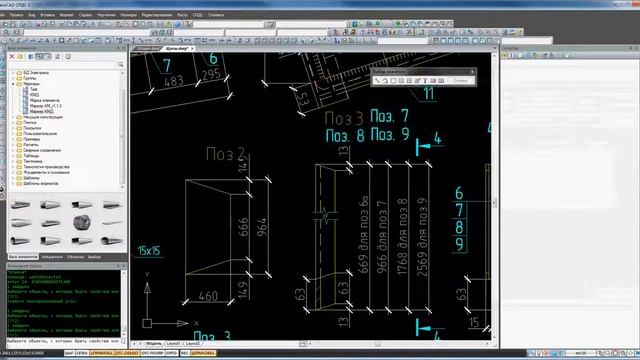The image size is (640, 360).
Task: Expand the БД Электрика folder
Action: tap(13, 73)
